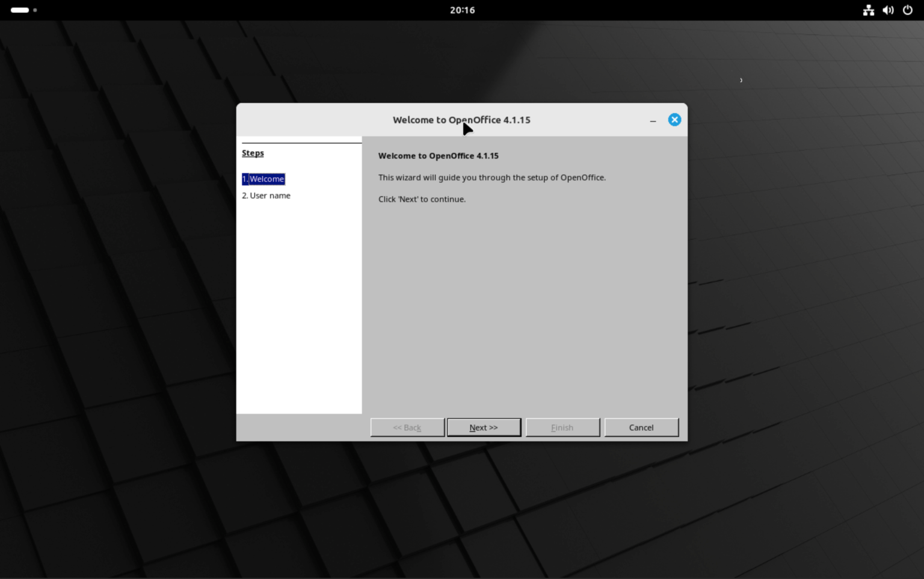Image resolution: width=924 pixels, height=579 pixels.
Task: Select the "2. User name" step
Action: 266,195
